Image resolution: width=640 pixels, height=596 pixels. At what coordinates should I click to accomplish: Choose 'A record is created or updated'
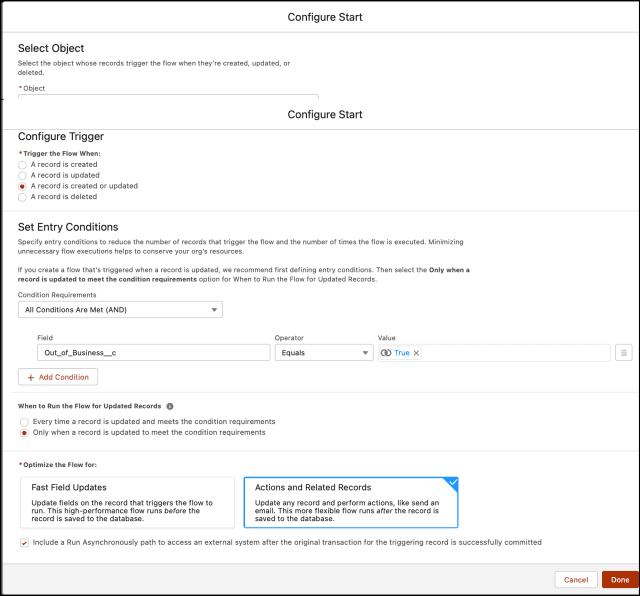click(23, 186)
